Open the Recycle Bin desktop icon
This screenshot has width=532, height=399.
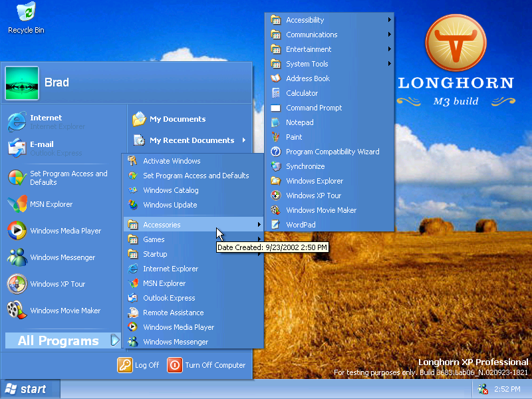coord(26,18)
